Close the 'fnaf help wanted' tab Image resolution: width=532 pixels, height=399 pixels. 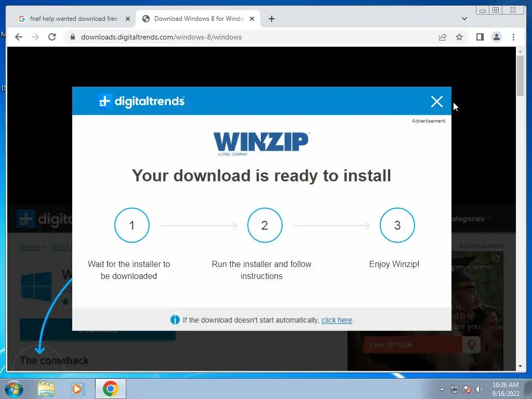(x=128, y=19)
